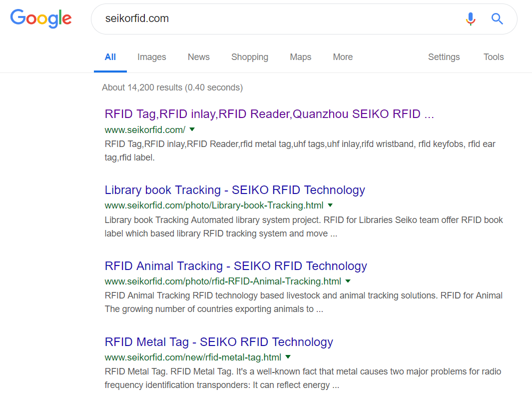Open Library book Tracking result link

click(235, 190)
